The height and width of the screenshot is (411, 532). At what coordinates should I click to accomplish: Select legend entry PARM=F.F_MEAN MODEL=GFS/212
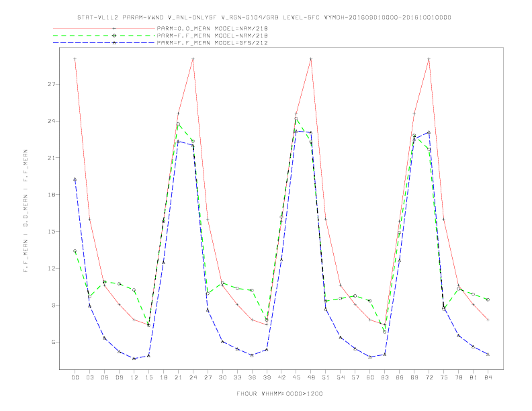click(212, 43)
